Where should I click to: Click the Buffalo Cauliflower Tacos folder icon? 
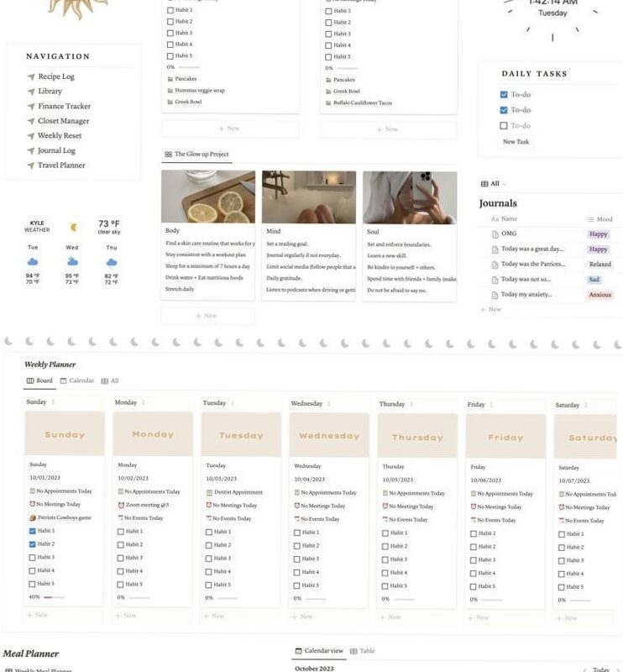coord(328,102)
